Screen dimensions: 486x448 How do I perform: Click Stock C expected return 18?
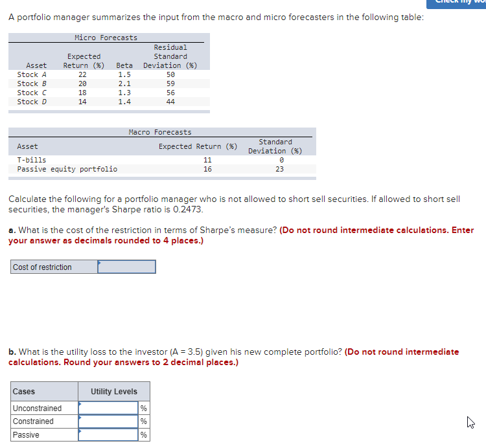82,93
